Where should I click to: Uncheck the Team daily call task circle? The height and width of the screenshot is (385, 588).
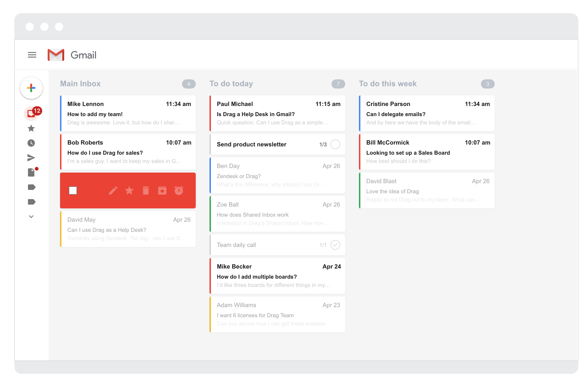coord(335,245)
